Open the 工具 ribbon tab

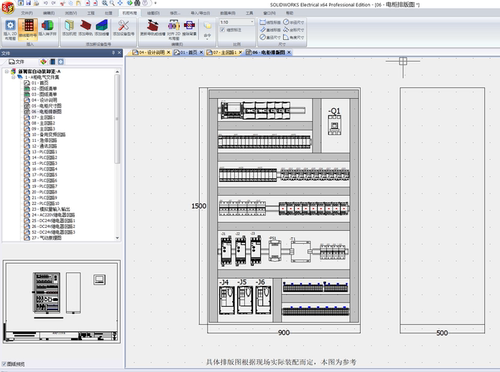tap(249, 13)
